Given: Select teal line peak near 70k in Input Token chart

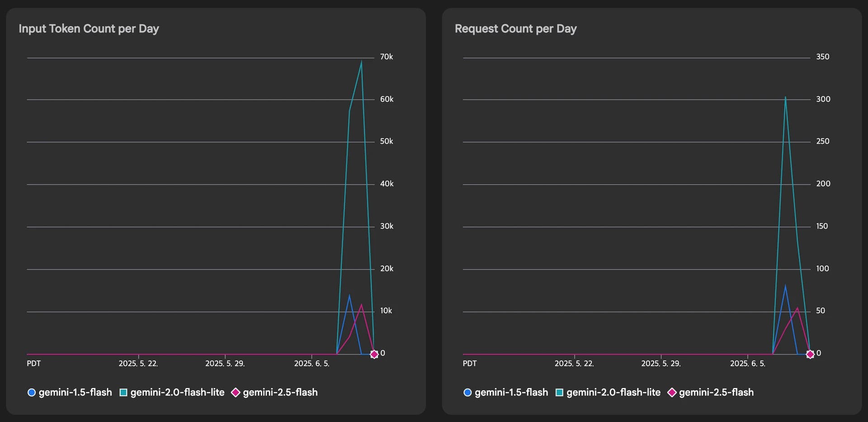Looking at the screenshot, I should (361, 61).
